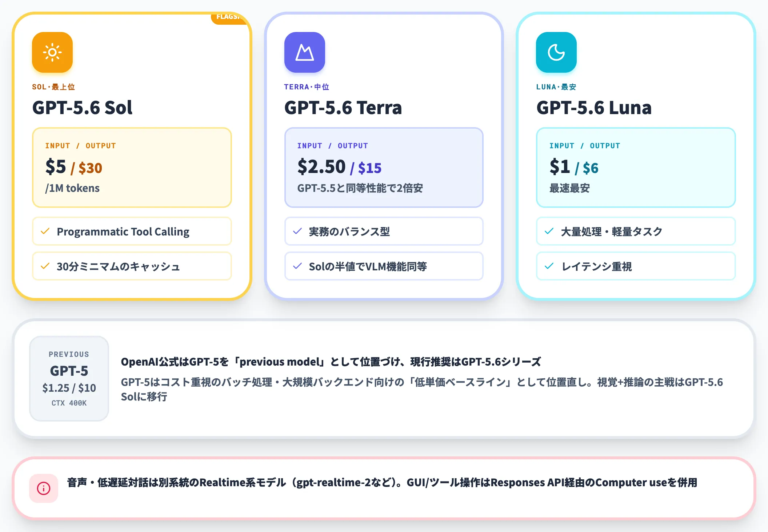
Task: Select the GPT-5.6 Luna heading
Action: click(x=594, y=108)
